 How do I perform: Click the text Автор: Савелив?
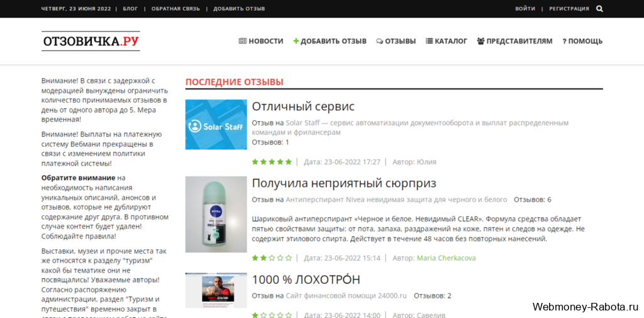point(419,315)
